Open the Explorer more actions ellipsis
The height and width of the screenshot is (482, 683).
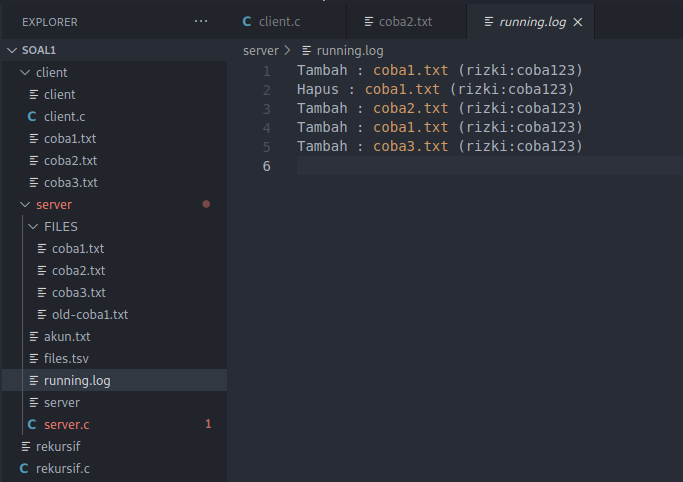click(201, 21)
